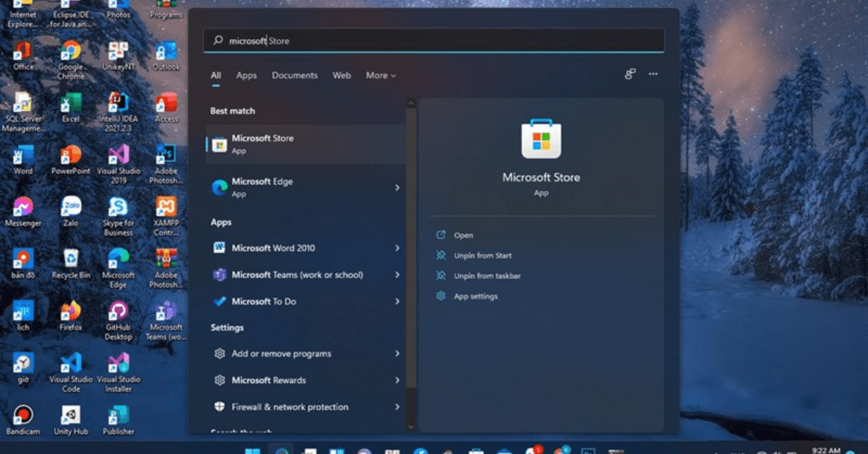The image size is (868, 454).
Task: Expand the arrow beside Add or remove programs
Action: [397, 354]
